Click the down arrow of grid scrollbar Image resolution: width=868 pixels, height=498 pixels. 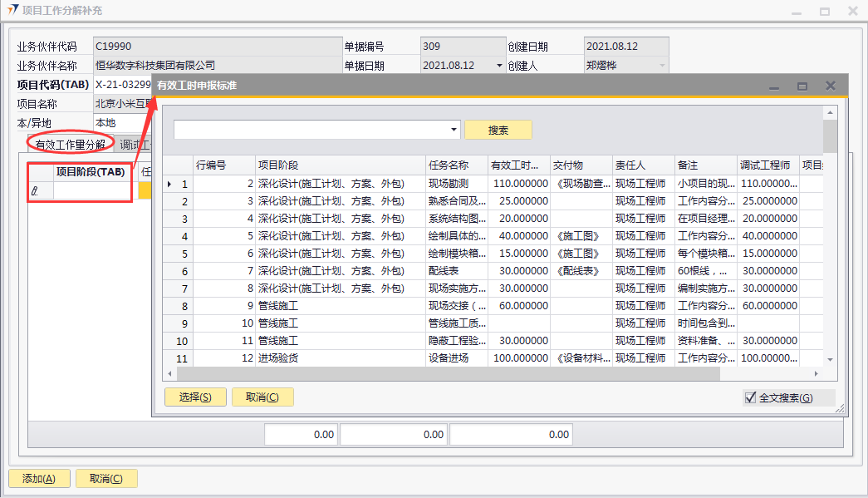(830, 358)
